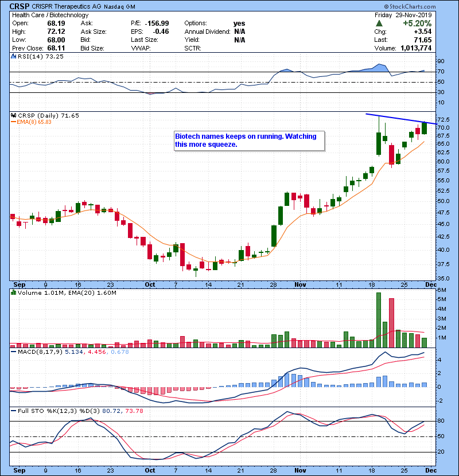Image resolution: width=459 pixels, height=476 pixels.
Task: Click the EPS value -0.46
Action: click(x=161, y=32)
